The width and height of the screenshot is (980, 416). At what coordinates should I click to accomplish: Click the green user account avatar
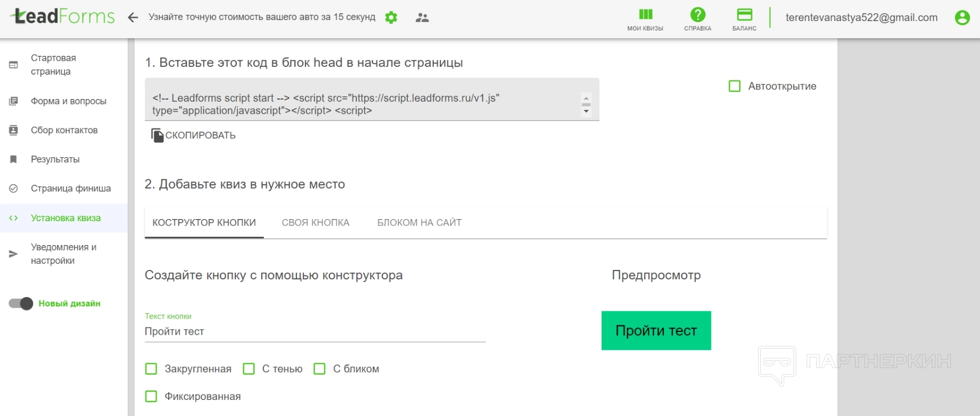tap(962, 18)
